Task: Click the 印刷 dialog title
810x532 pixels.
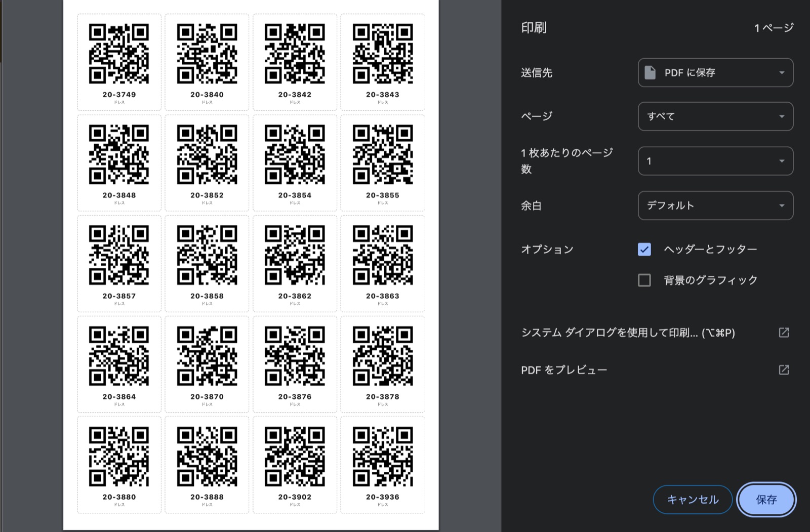Action: coord(534,28)
